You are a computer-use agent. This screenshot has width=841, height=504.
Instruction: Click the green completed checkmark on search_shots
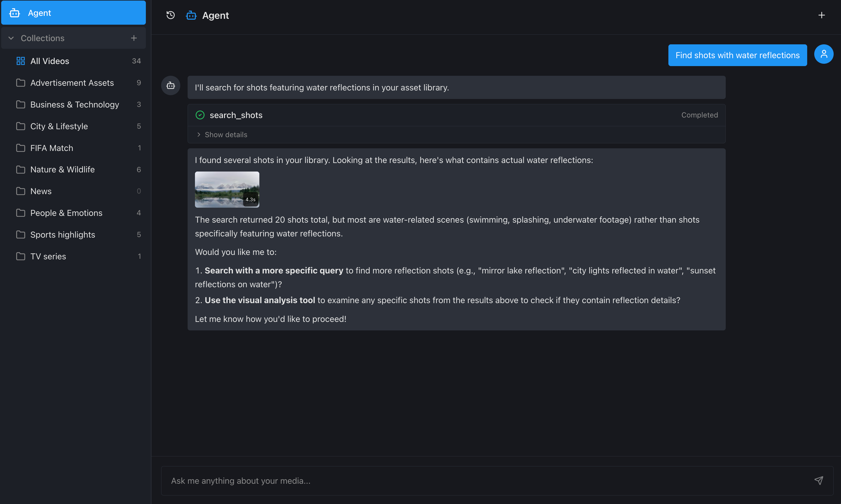200,115
